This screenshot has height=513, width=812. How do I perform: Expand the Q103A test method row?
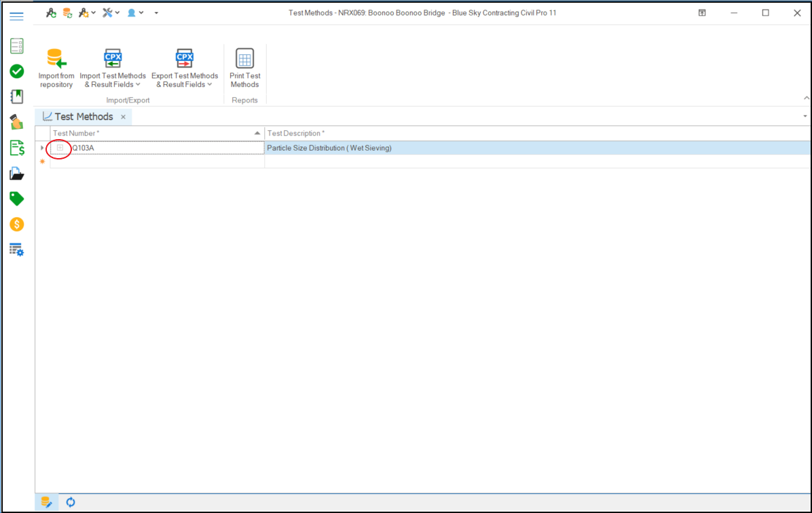pyautogui.click(x=60, y=148)
